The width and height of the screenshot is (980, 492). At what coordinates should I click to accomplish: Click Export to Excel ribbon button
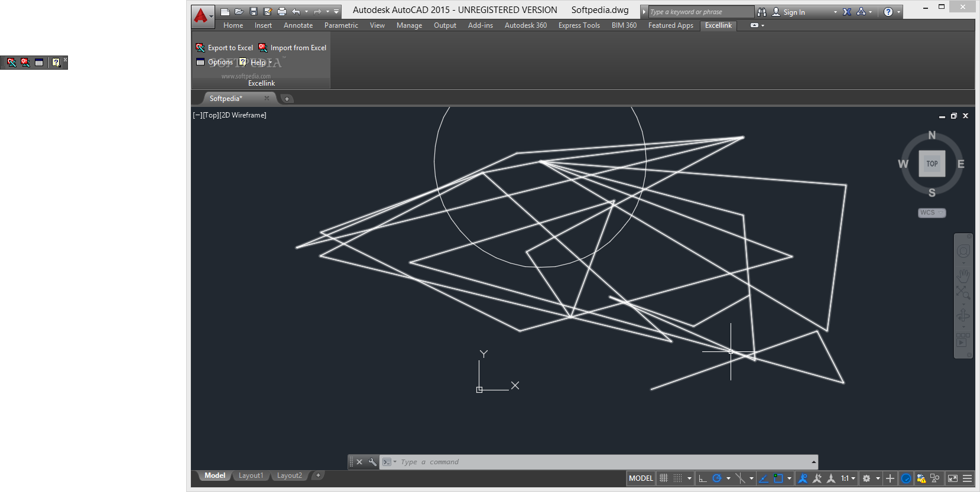tap(225, 48)
